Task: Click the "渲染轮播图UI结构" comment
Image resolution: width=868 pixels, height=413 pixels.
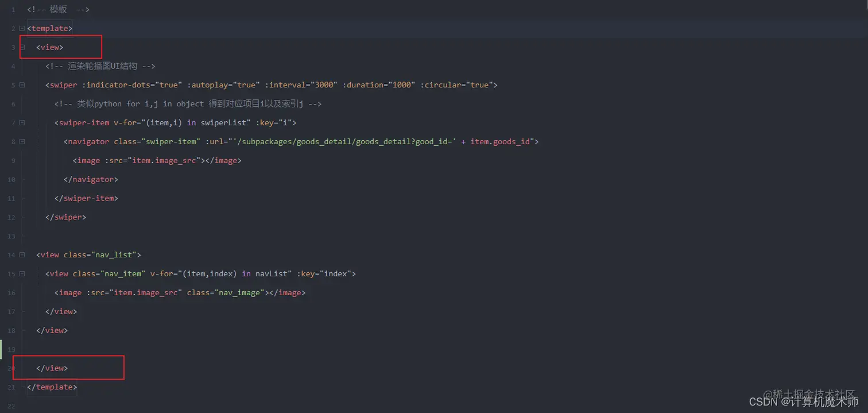Action: (100, 66)
